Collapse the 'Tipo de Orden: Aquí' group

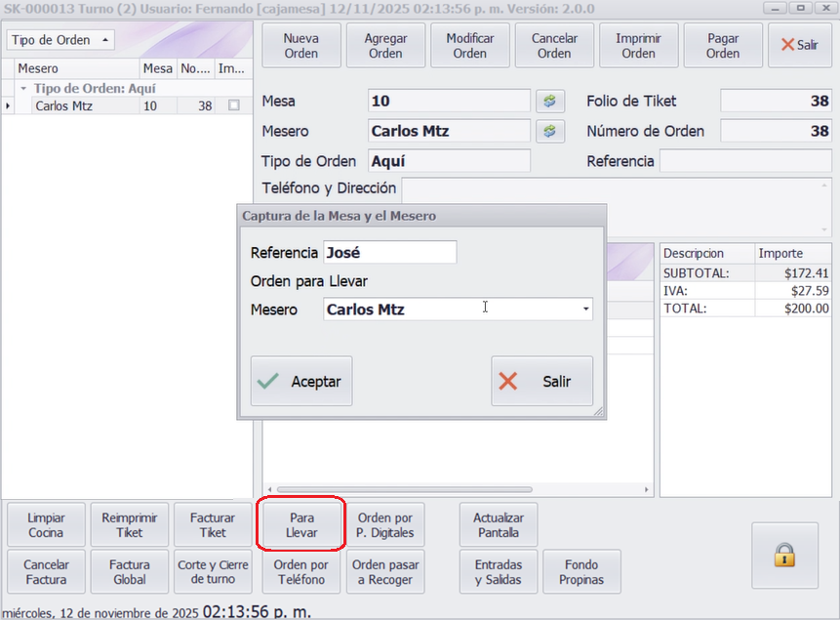23,88
